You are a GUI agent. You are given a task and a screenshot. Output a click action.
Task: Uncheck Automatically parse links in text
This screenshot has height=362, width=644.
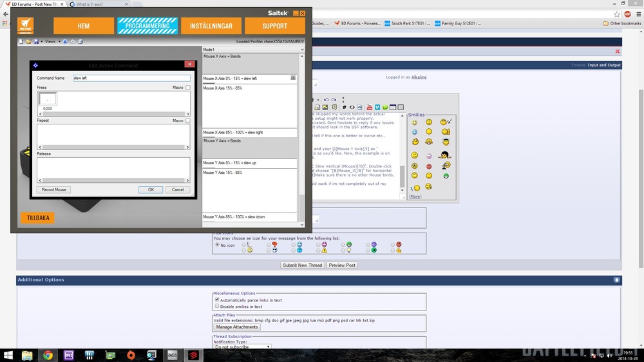pos(217,300)
